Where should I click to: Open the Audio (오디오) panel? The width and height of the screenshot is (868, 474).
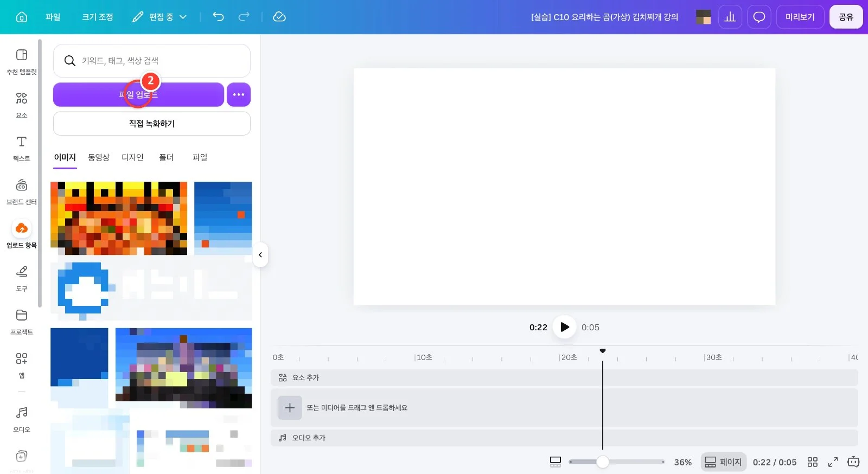(x=22, y=420)
